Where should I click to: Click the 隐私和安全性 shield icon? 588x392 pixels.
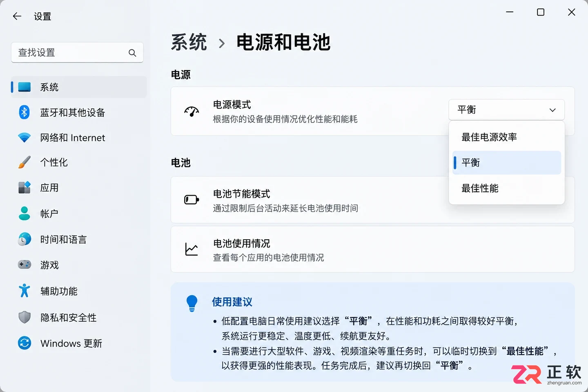[x=24, y=317]
